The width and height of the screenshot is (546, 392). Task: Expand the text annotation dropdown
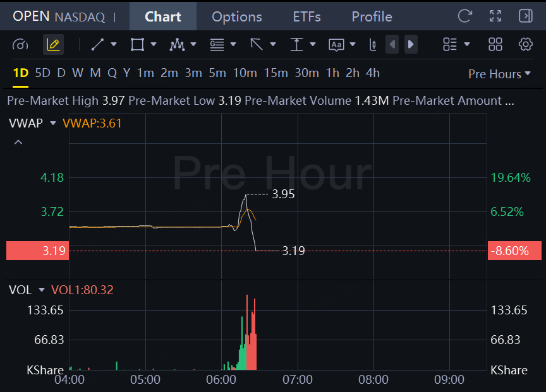pos(353,45)
